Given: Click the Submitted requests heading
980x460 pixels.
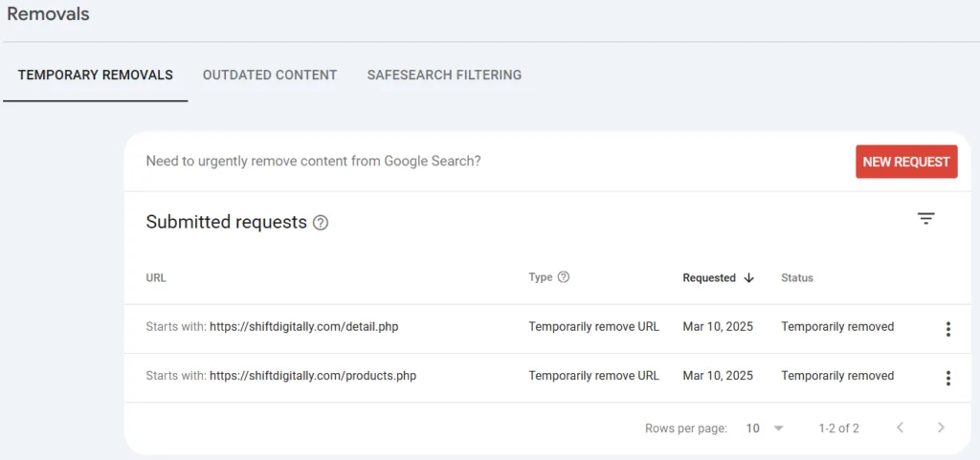Looking at the screenshot, I should (x=226, y=222).
